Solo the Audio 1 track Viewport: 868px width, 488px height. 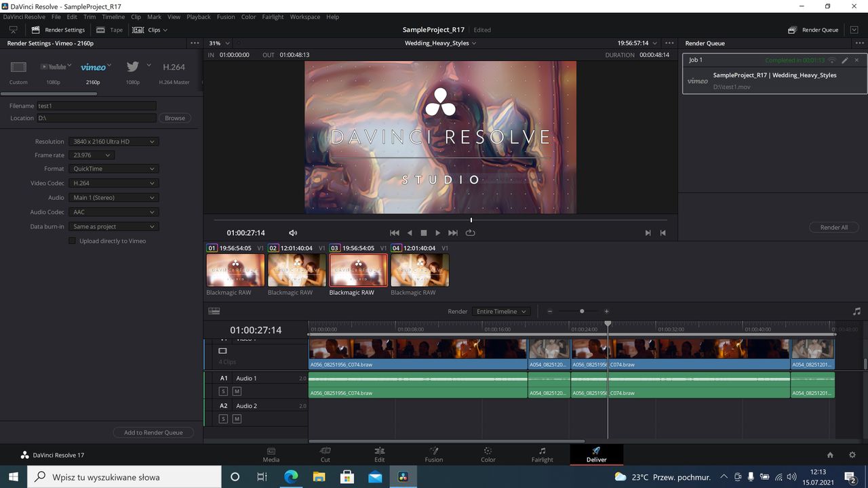coord(223,391)
